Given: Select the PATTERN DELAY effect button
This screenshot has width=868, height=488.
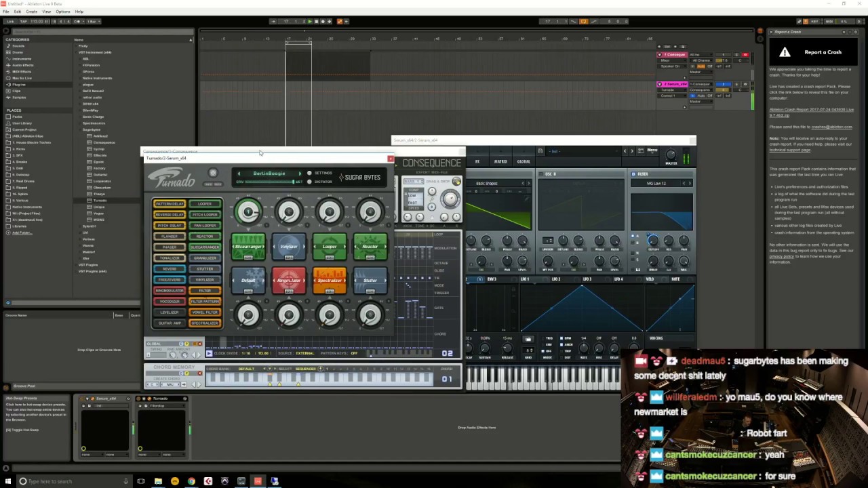Looking at the screenshot, I should pyautogui.click(x=170, y=203).
